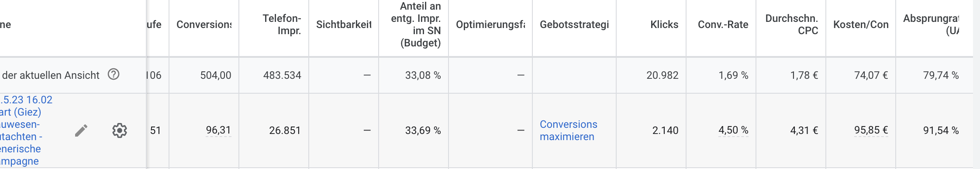Sort by the Conv.-Rate column header

pyautogui.click(x=723, y=25)
